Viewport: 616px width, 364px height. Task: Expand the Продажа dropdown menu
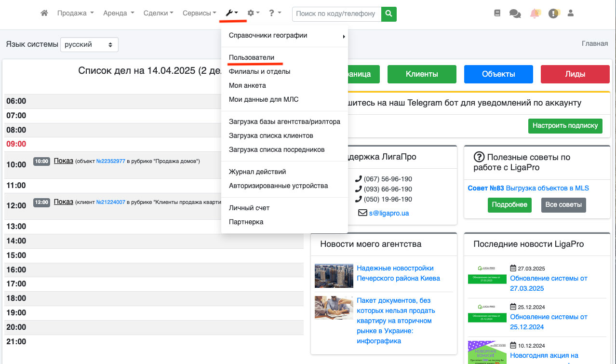coord(75,13)
